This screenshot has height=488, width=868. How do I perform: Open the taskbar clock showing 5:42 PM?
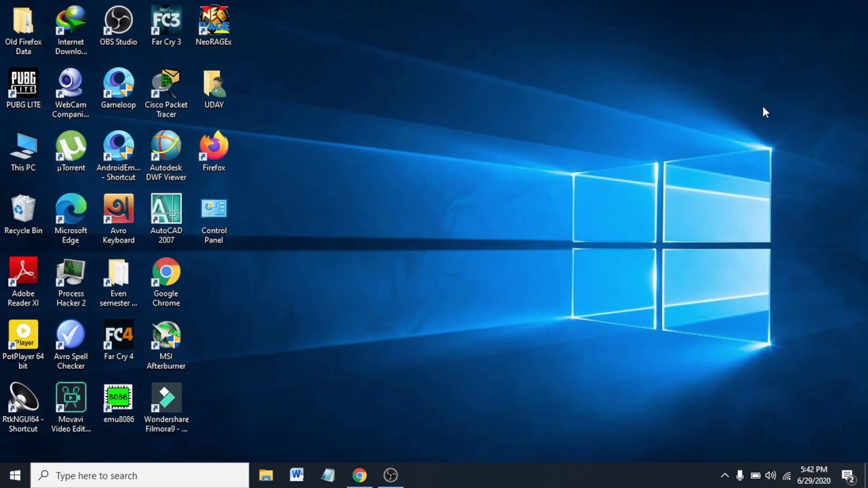[814, 475]
